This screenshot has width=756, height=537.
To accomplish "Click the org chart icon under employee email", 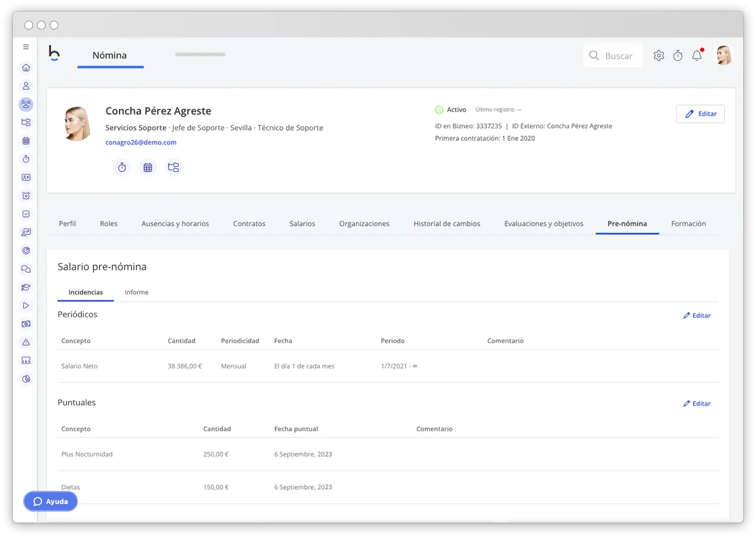I will click(x=173, y=168).
